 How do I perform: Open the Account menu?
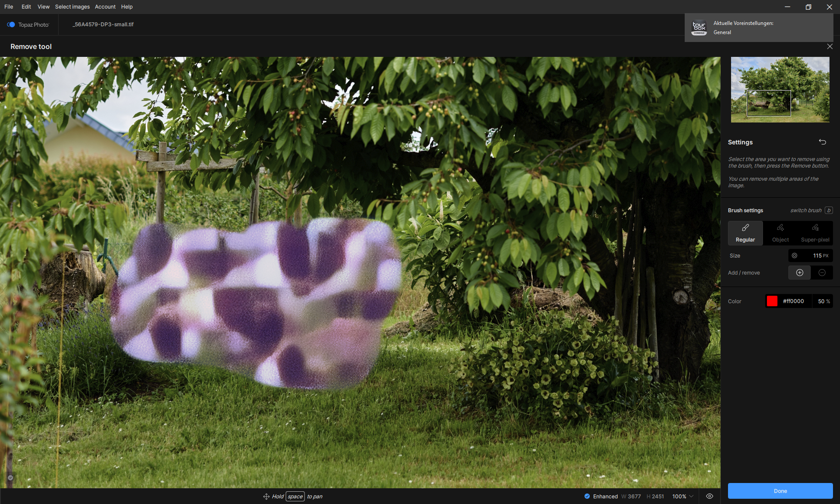(105, 7)
